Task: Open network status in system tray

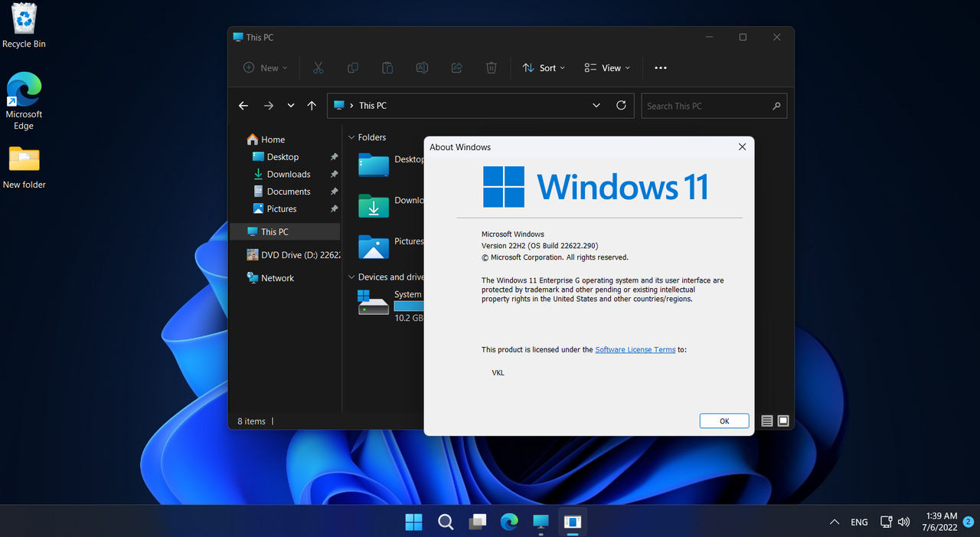Action: pos(886,522)
